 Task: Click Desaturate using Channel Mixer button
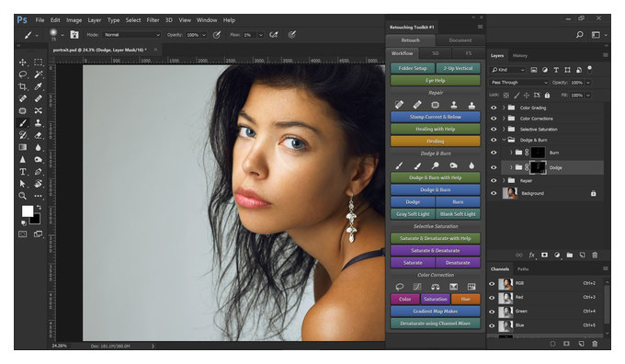(x=436, y=324)
